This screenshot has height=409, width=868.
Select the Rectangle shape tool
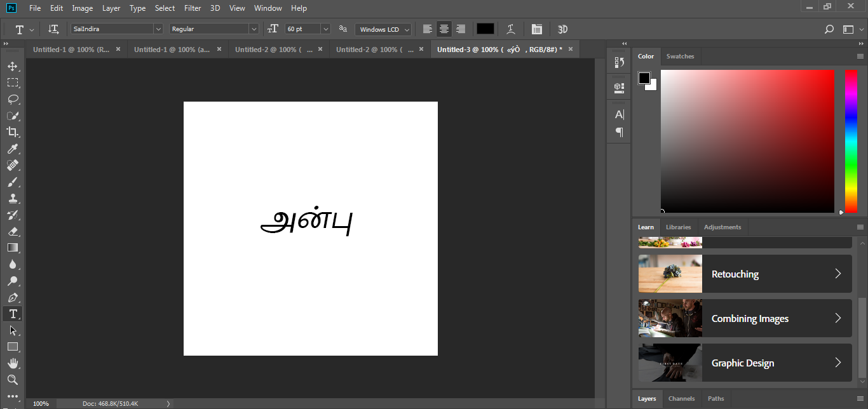[x=13, y=347]
